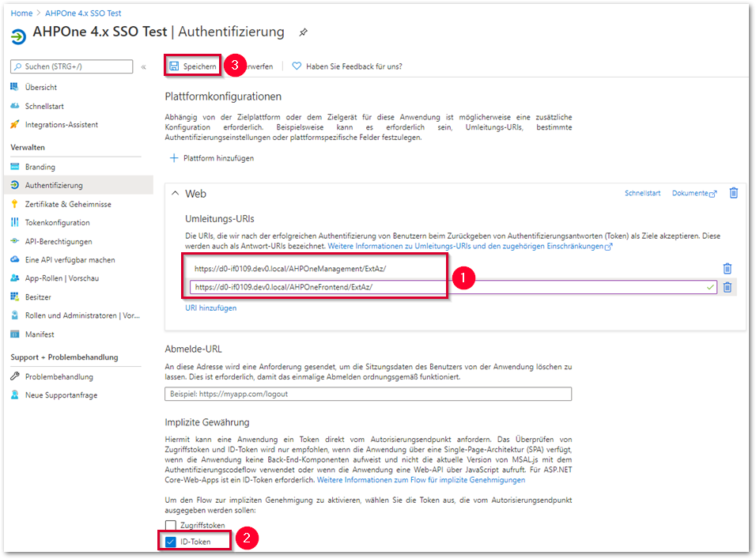Click the Zertifikate & Geheimnisse key icon

click(x=14, y=204)
